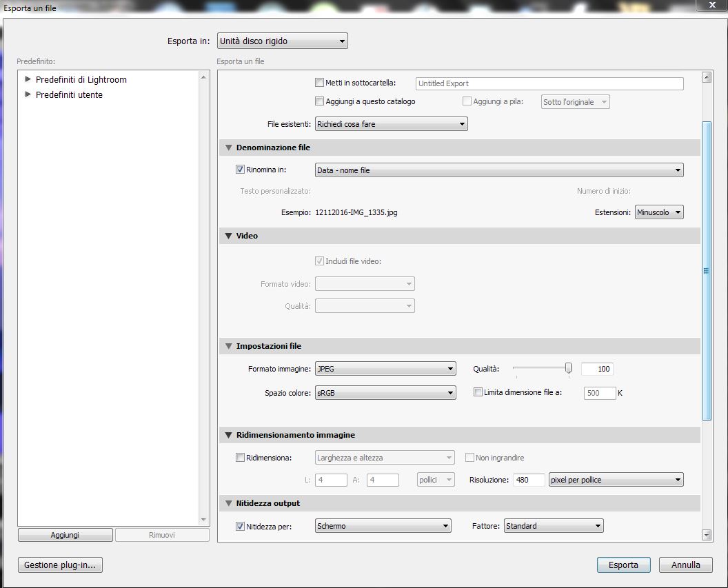The image size is (728, 588).
Task: Open the File esistenti dropdown
Action: coord(391,124)
